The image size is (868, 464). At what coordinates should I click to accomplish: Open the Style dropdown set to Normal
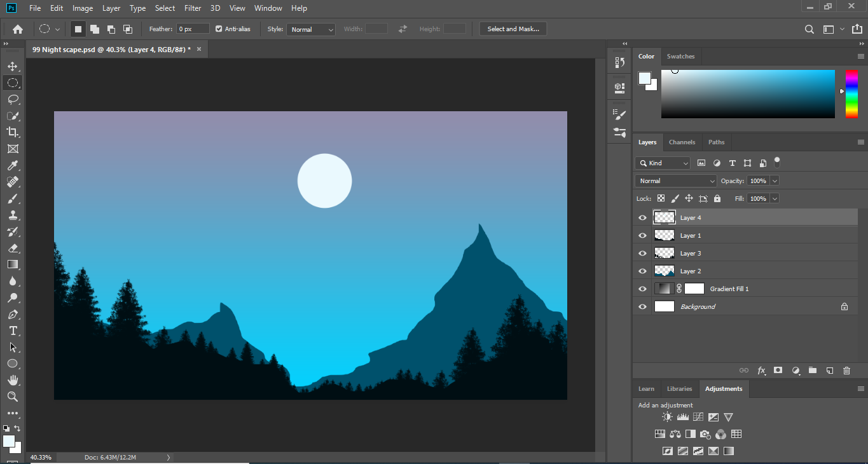311,29
